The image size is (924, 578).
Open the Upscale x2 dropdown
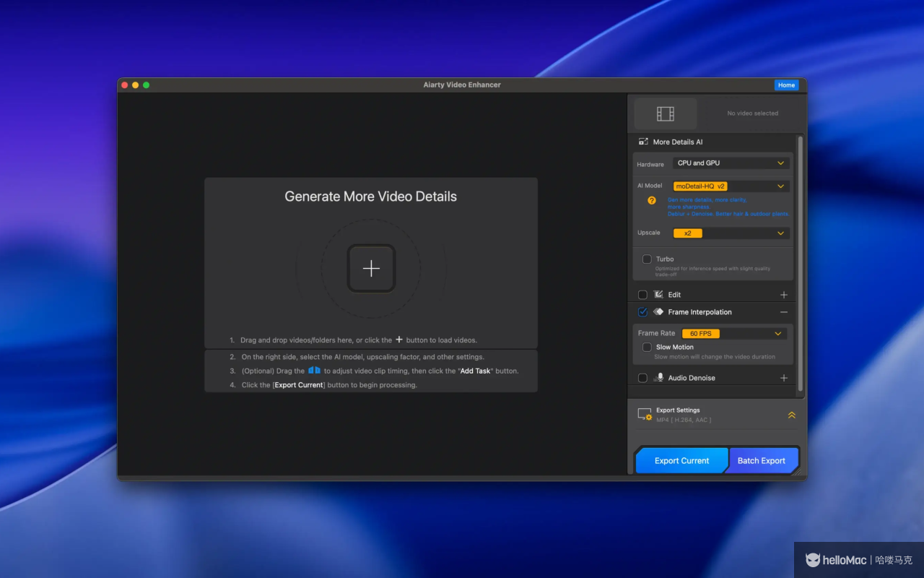(x=731, y=233)
